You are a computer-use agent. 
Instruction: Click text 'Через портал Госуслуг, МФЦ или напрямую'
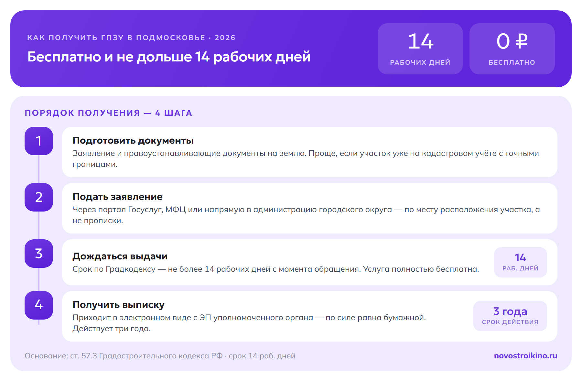[158, 210]
